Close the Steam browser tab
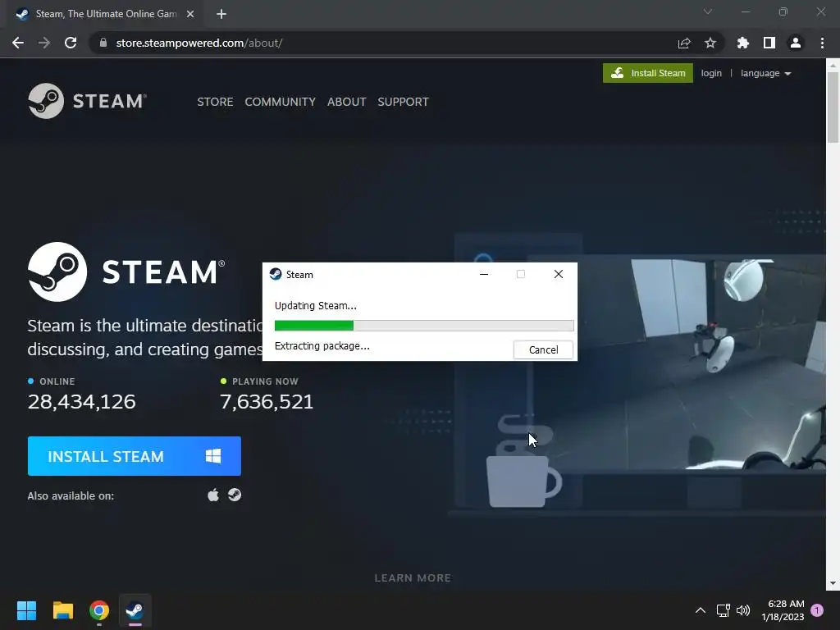This screenshot has width=840, height=630. [190, 14]
